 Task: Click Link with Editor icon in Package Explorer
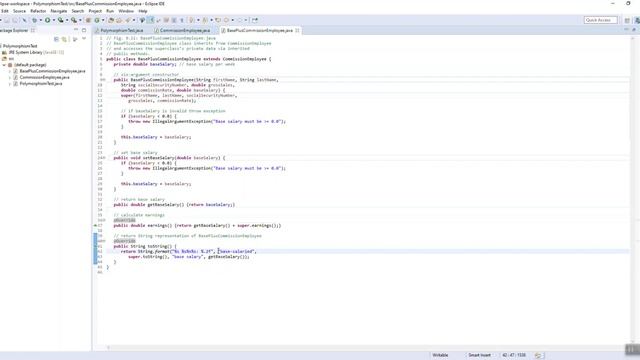[64, 39]
